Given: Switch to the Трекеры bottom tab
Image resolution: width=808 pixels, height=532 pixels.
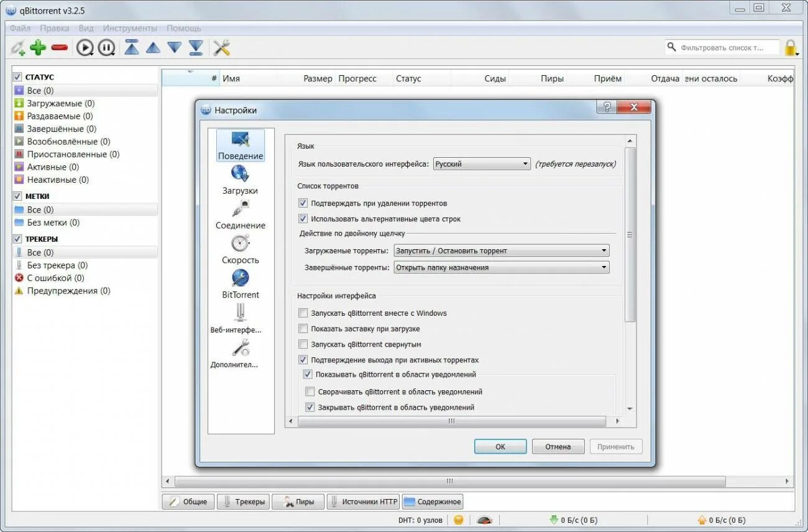Looking at the screenshot, I should click(x=243, y=502).
